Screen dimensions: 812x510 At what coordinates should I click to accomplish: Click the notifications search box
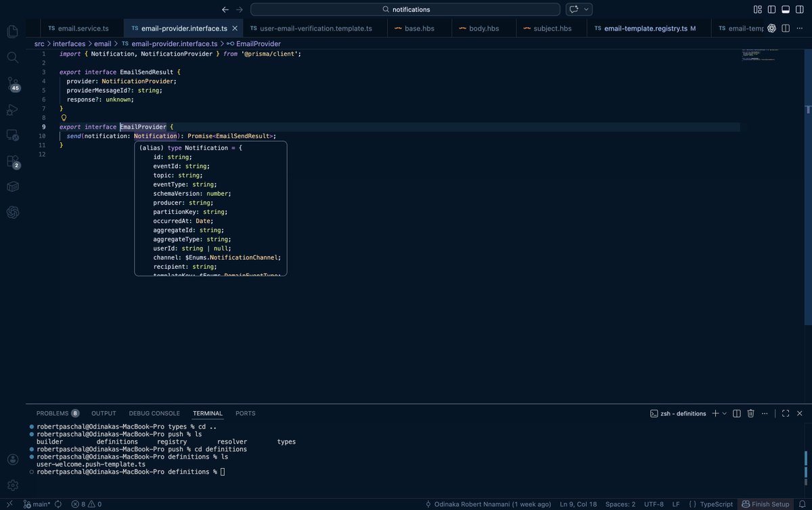point(405,9)
